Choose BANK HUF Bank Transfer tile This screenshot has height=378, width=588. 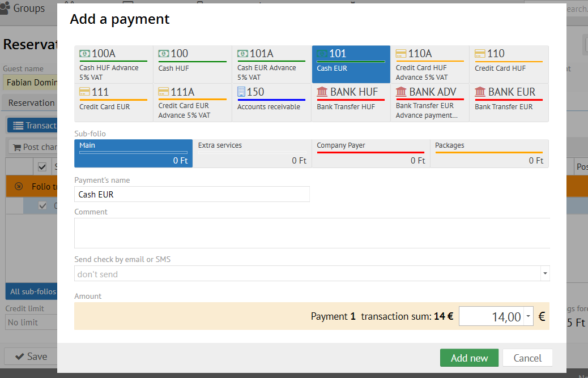pyautogui.click(x=351, y=102)
